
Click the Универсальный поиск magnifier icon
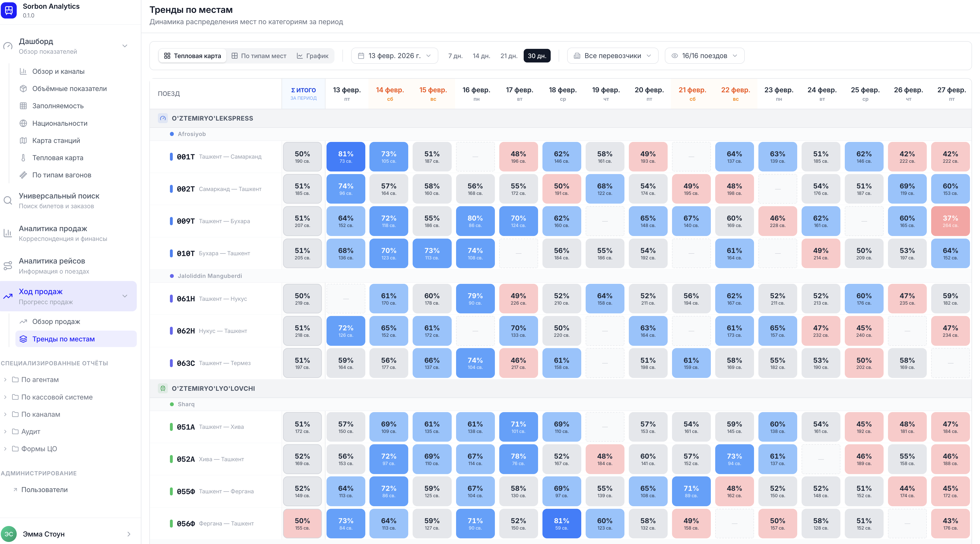click(x=8, y=201)
